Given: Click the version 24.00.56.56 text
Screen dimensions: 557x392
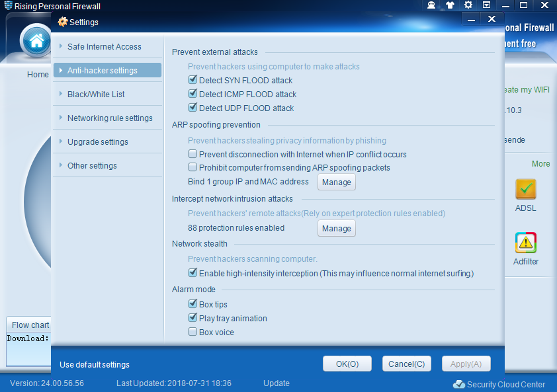Looking at the screenshot, I should pos(47,383).
